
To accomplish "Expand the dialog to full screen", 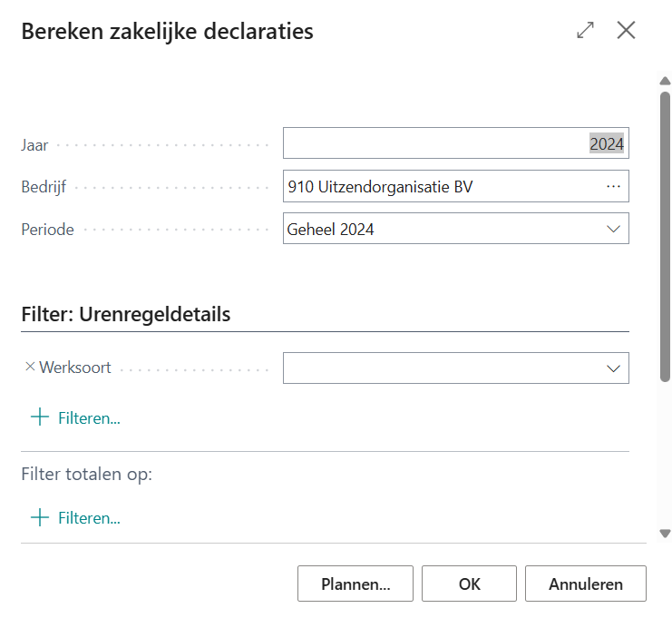I will (x=585, y=30).
